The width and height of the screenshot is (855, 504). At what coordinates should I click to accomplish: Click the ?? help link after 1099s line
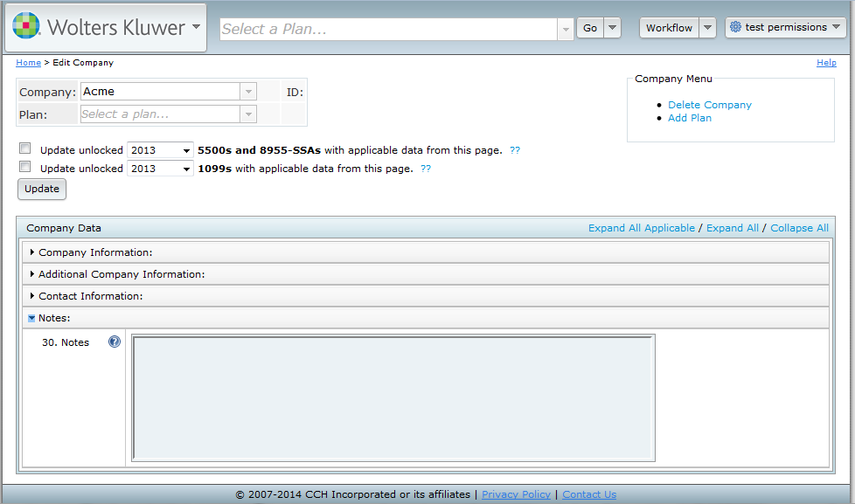426,169
